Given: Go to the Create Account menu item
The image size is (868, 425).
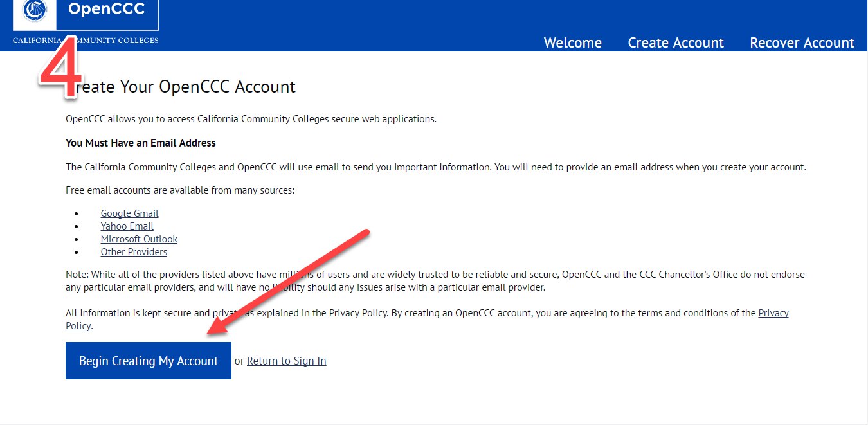Looking at the screenshot, I should (675, 42).
